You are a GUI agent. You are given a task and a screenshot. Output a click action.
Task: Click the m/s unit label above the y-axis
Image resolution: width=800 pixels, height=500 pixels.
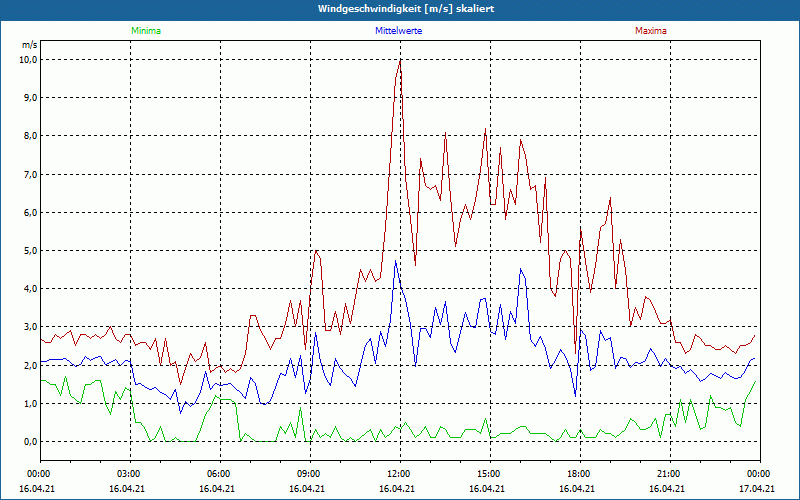[30, 45]
